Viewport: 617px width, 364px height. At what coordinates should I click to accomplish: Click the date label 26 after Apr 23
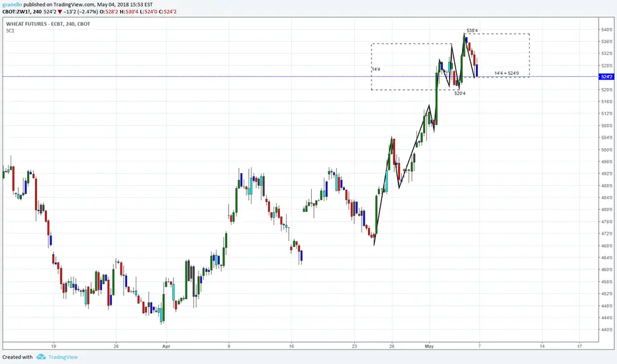(x=391, y=346)
